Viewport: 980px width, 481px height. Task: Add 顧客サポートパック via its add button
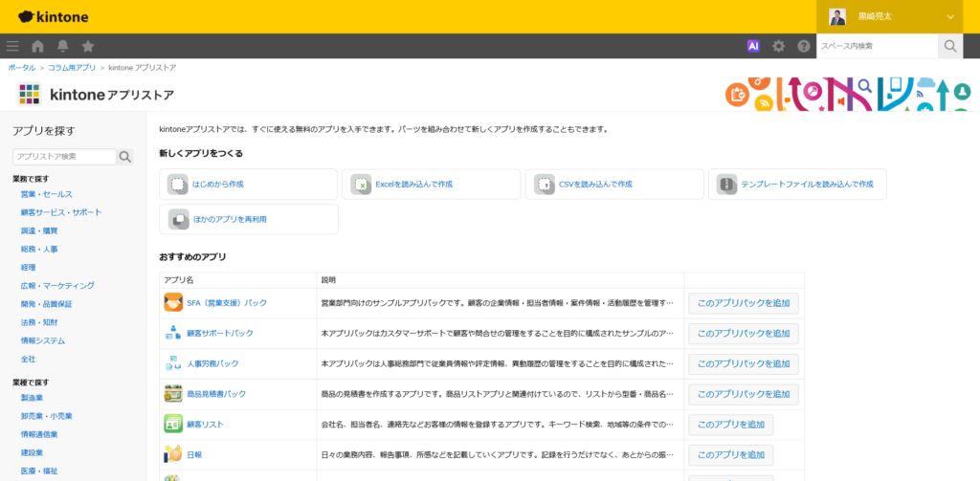[x=743, y=334]
